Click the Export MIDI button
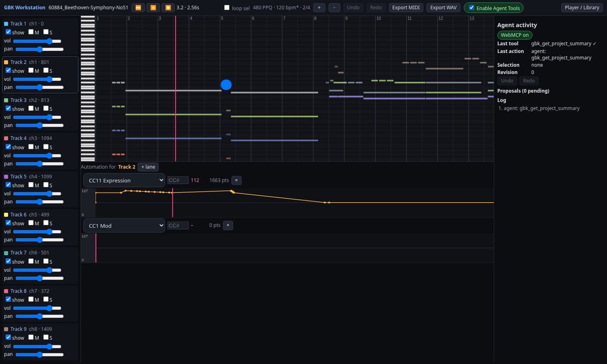 [x=406, y=8]
